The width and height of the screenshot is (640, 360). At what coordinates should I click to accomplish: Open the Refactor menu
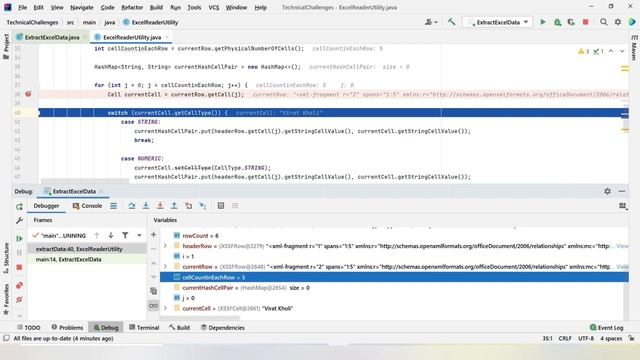tap(132, 7)
